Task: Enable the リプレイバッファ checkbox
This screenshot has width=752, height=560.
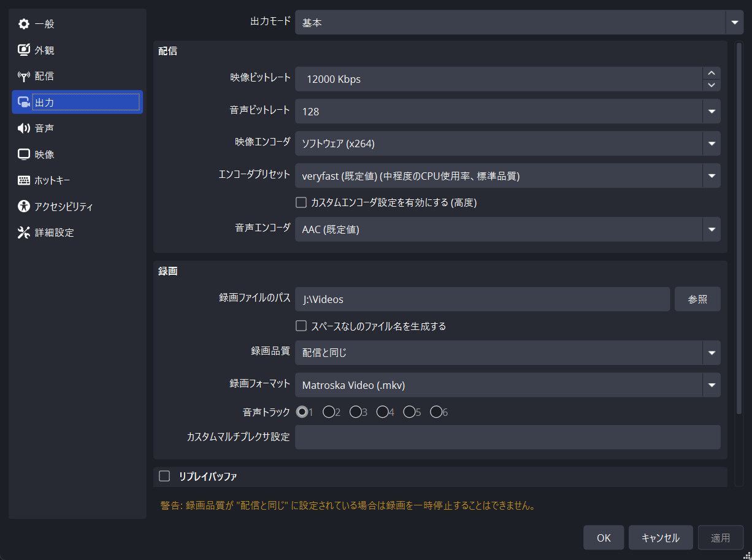Action: click(x=164, y=476)
